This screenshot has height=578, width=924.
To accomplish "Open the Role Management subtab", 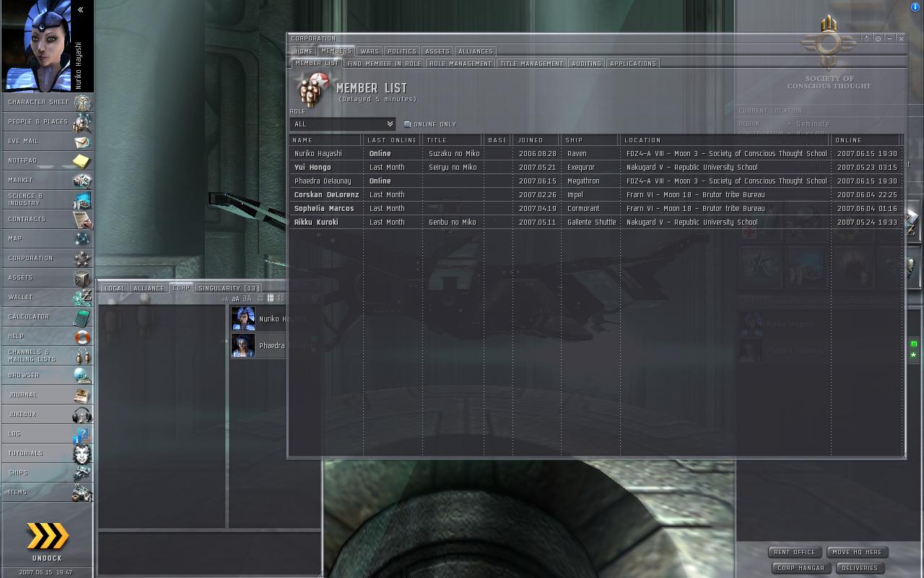I will coord(461,64).
